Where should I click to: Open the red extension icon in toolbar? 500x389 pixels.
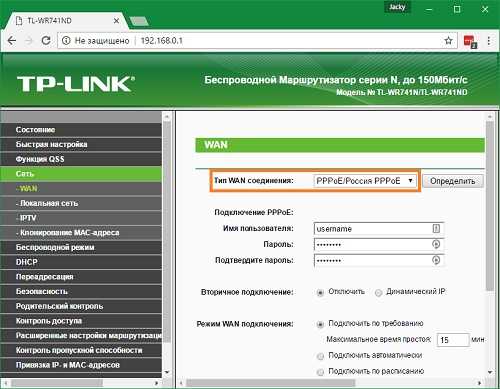(470, 41)
